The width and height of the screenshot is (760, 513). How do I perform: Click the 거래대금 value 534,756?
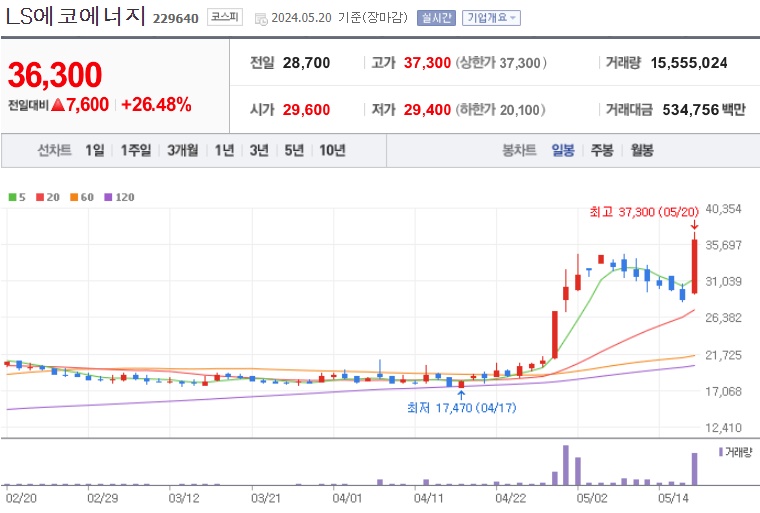point(691,110)
